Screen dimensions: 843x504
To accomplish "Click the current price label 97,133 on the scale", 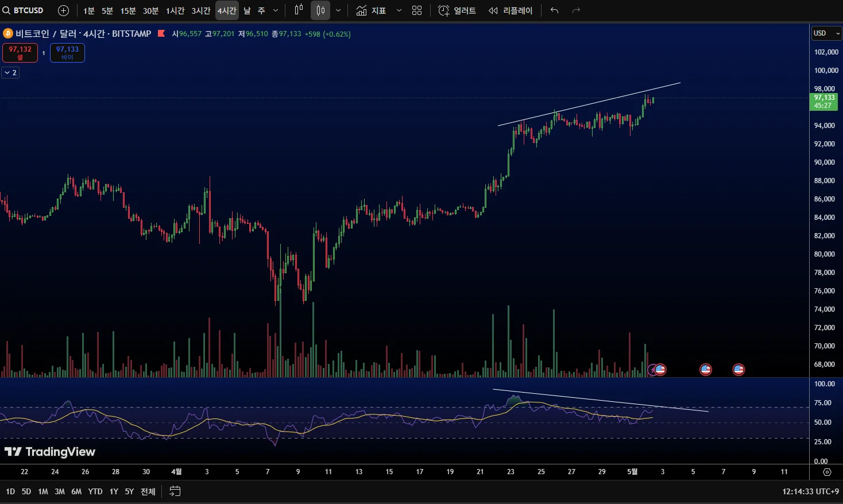I will point(824,102).
